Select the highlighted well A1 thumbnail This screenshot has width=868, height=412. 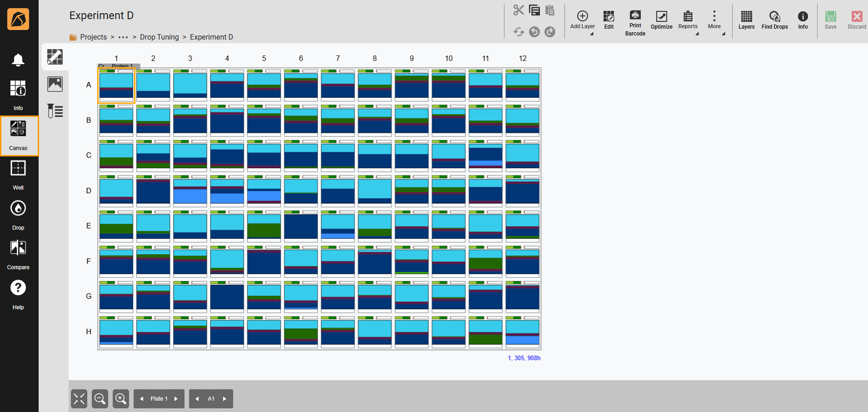116,85
